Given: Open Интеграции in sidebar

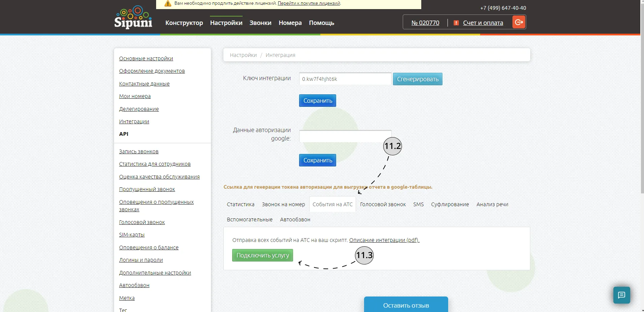Looking at the screenshot, I should click(134, 121).
